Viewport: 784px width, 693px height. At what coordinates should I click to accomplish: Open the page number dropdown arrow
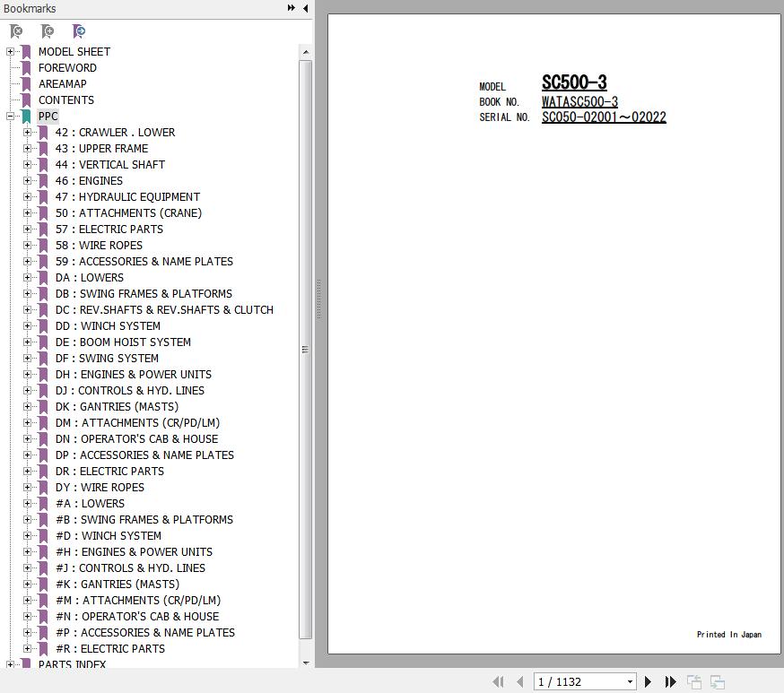[630, 681]
